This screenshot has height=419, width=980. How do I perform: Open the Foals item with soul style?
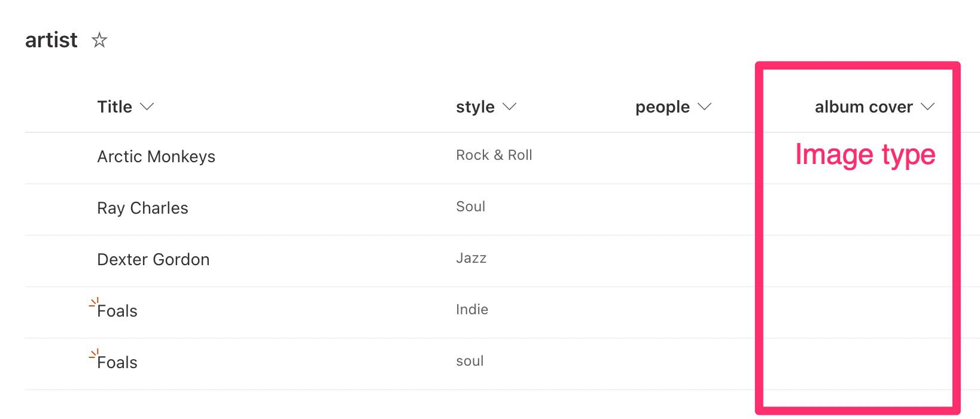pos(117,363)
